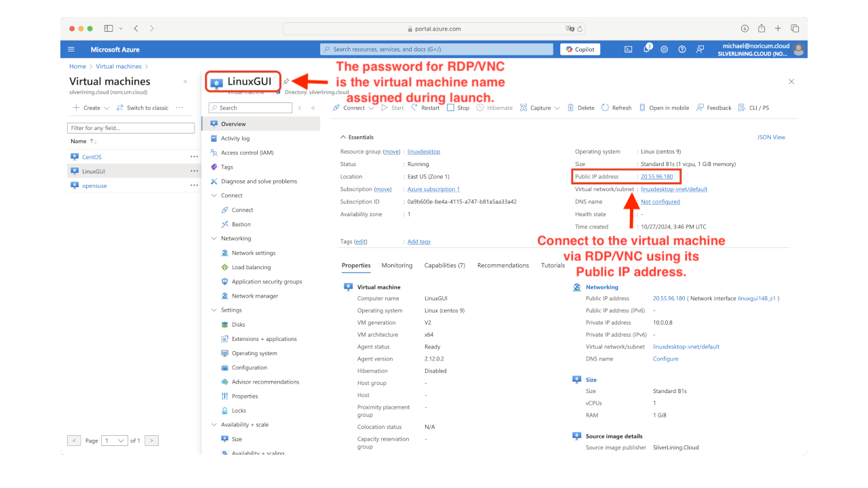This screenshot has width=868, height=488.
Task: Click Safari share icon
Action: [x=762, y=28]
